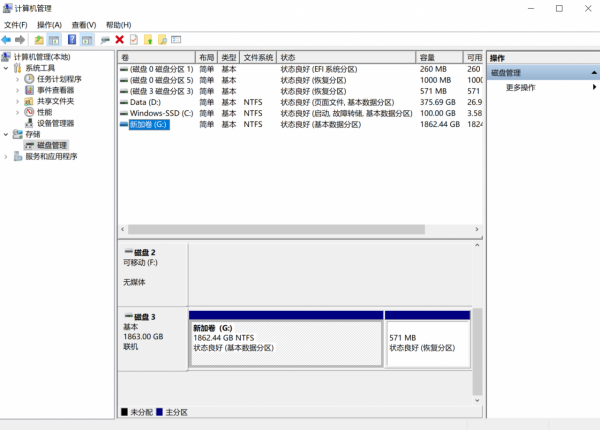Click the folder with magnifier icon

click(162, 39)
